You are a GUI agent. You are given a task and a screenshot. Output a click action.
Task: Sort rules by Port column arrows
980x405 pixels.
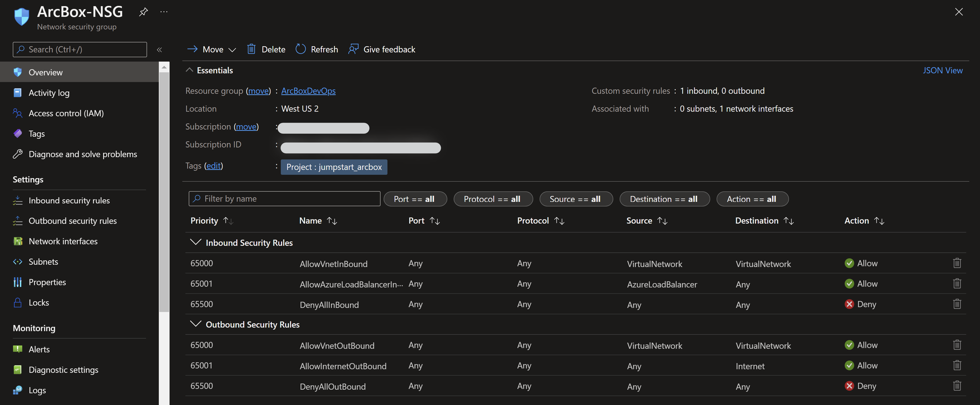(x=435, y=221)
